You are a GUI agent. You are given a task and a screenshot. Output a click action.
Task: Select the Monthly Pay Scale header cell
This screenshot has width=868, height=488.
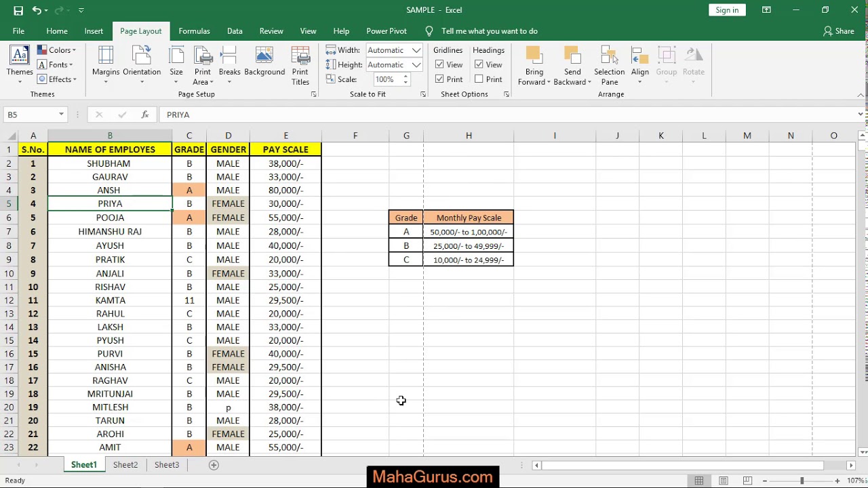tap(469, 218)
